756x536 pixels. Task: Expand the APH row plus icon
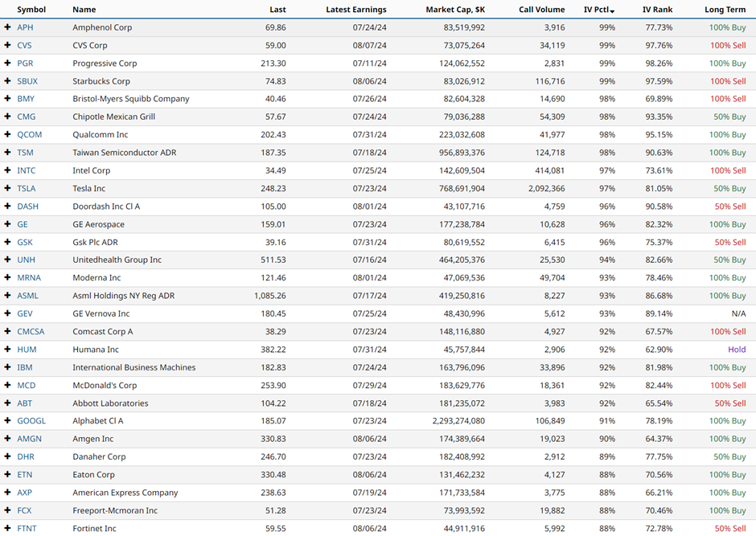click(8, 27)
